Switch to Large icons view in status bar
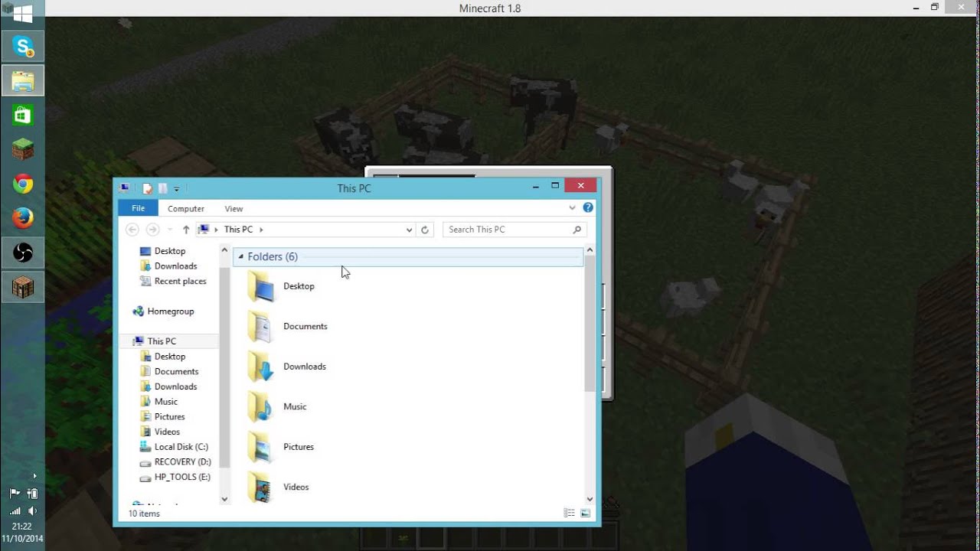This screenshot has width=980, height=551. [x=586, y=514]
